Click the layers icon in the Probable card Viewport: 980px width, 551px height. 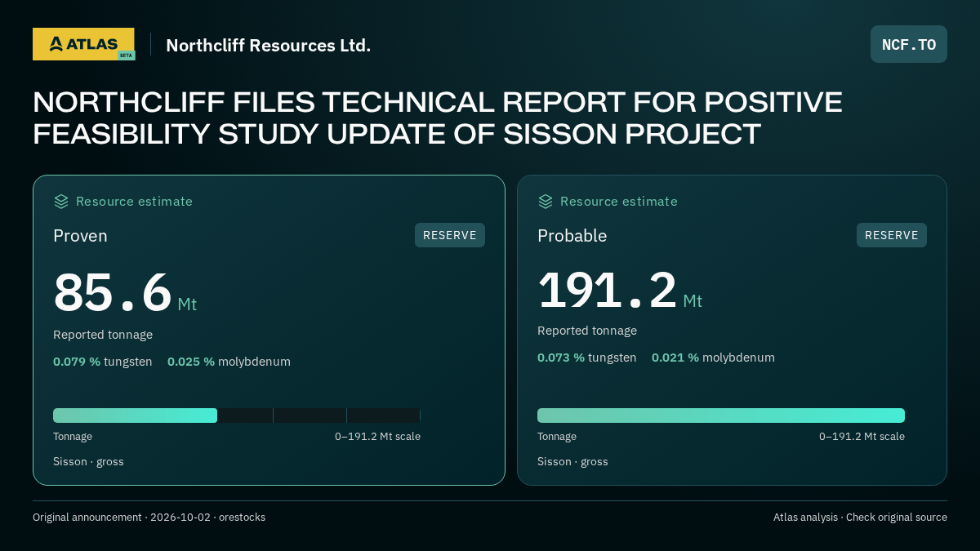tap(546, 202)
